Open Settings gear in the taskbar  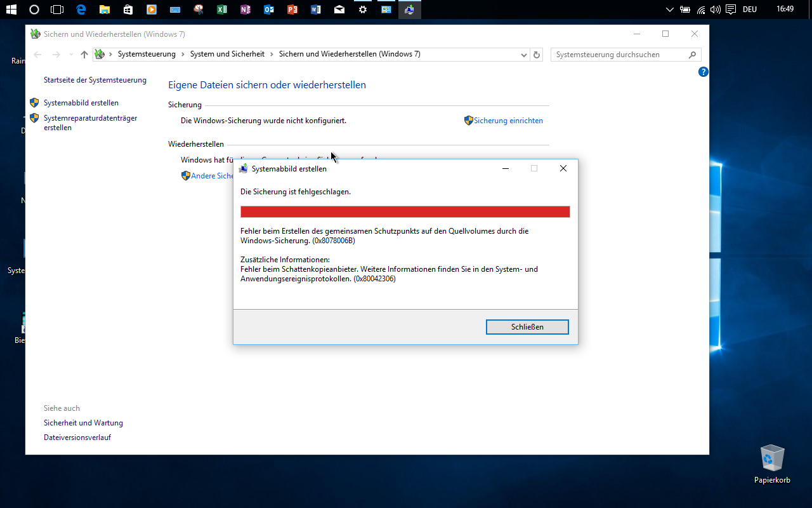[362, 10]
